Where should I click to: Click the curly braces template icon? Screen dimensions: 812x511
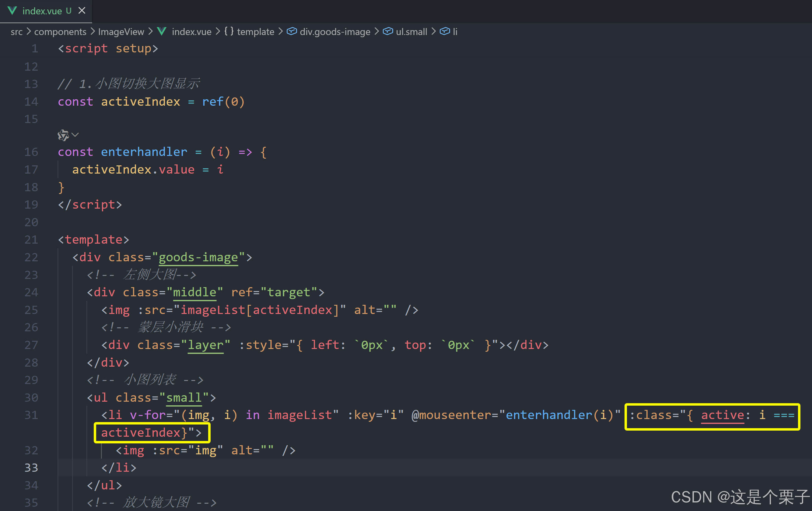(x=229, y=31)
